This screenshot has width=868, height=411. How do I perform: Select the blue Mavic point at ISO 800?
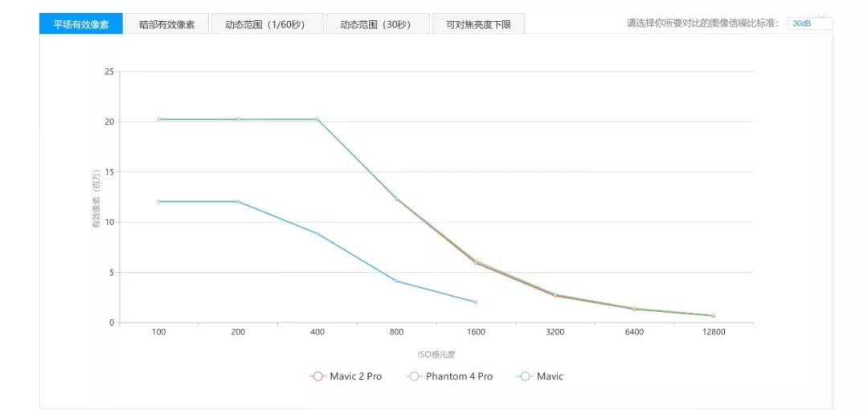point(397,281)
